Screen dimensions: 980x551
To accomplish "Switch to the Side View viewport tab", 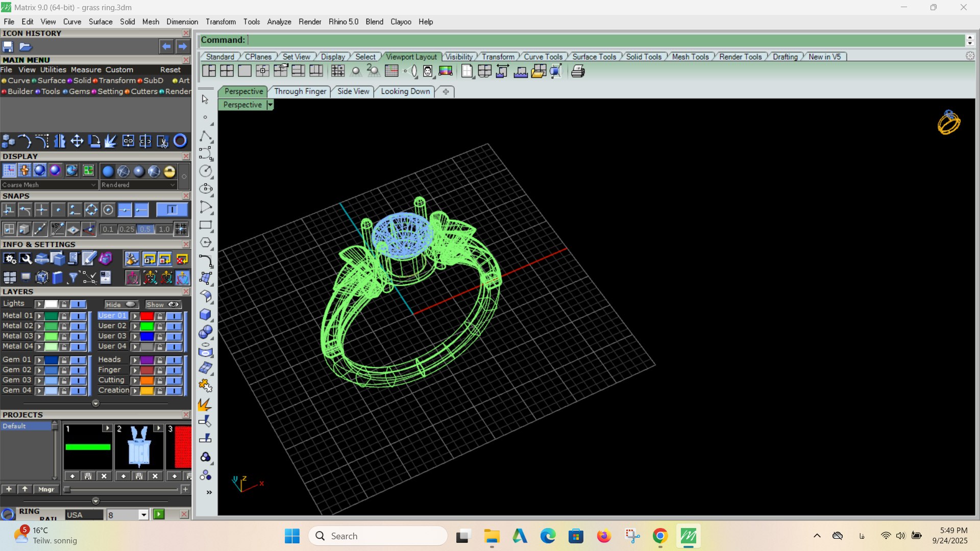I will pos(353,91).
